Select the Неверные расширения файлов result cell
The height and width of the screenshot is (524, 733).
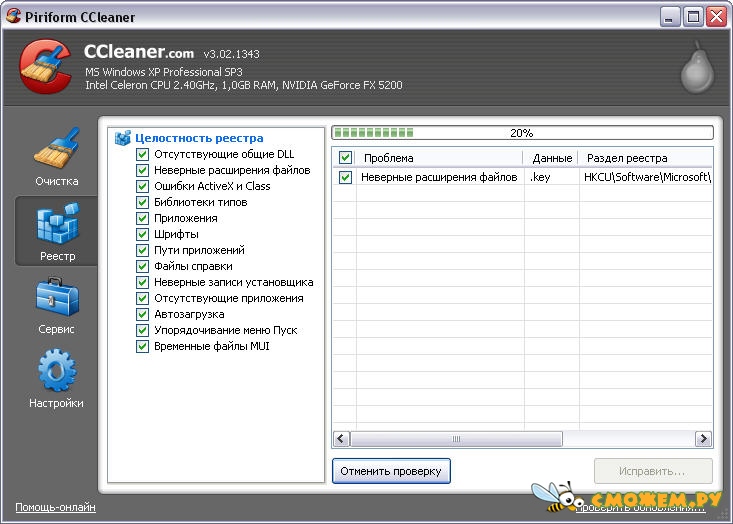[x=439, y=177]
